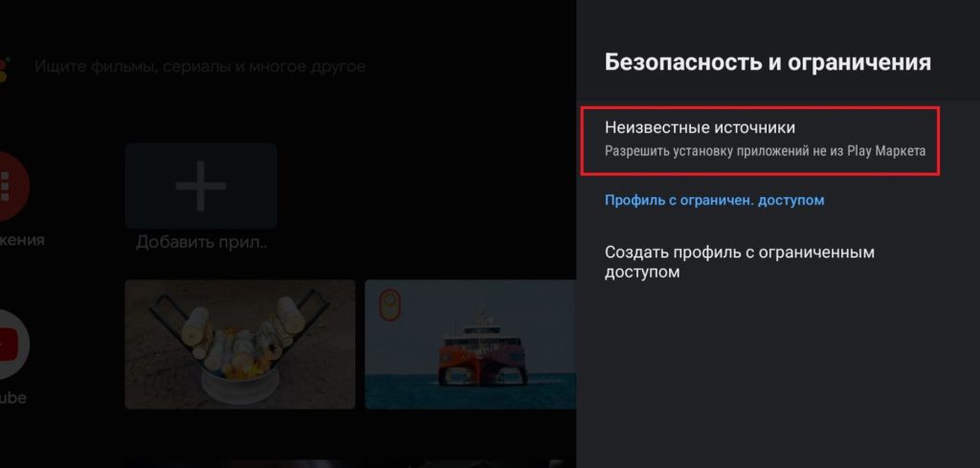Click the sea water below the ship
This screenshot has width=980, height=468.
[x=470, y=392]
